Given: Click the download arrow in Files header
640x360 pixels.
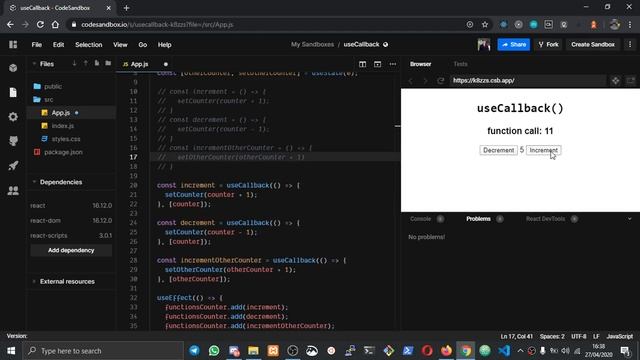Looking at the screenshot, I should [x=74, y=63].
